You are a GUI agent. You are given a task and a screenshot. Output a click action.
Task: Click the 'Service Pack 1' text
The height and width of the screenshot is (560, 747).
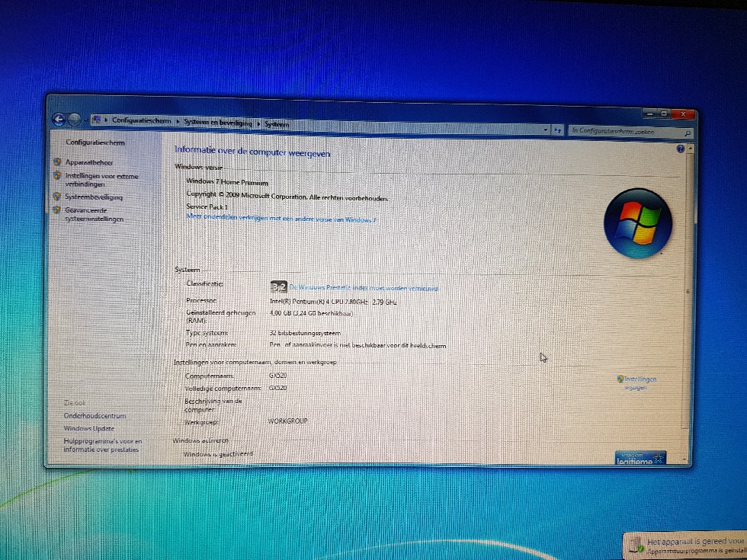[207, 206]
